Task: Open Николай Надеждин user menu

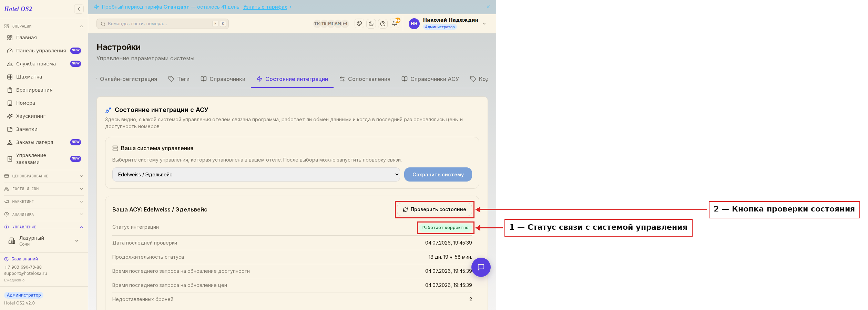Action: point(447,23)
